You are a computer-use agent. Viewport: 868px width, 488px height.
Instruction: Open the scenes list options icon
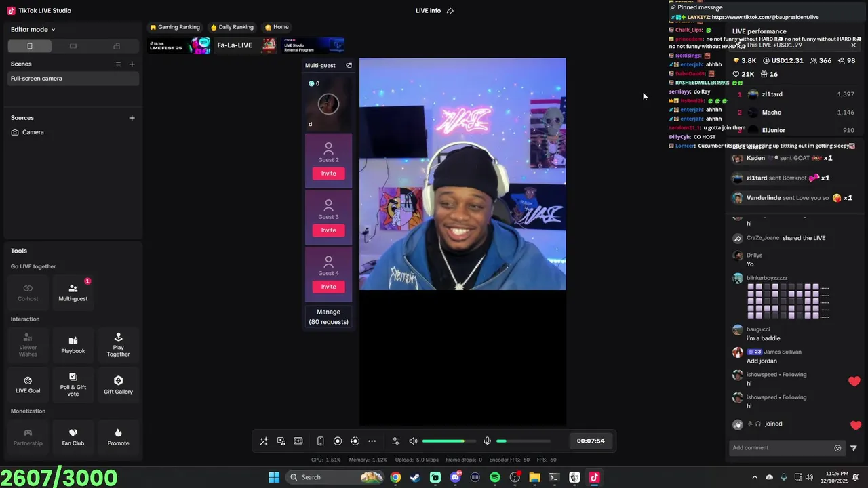(x=117, y=64)
